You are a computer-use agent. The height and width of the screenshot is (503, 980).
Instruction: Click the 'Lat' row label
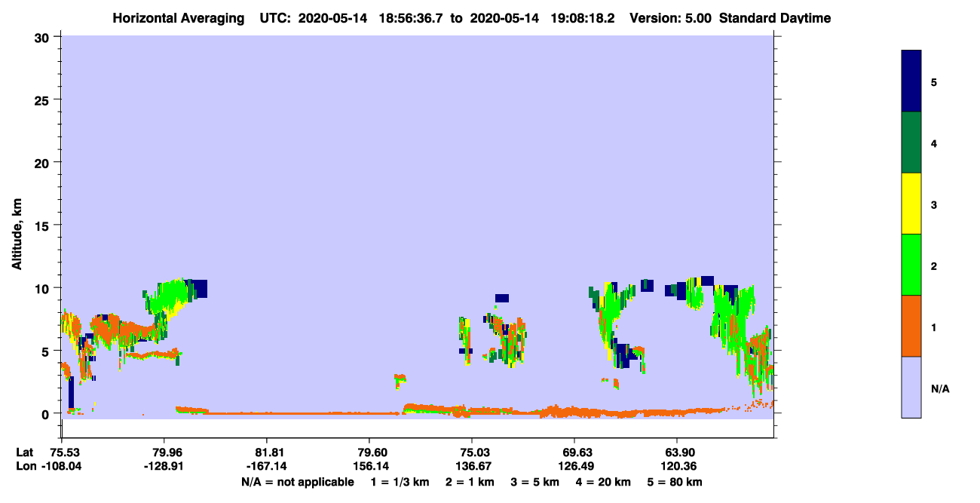pos(24,452)
